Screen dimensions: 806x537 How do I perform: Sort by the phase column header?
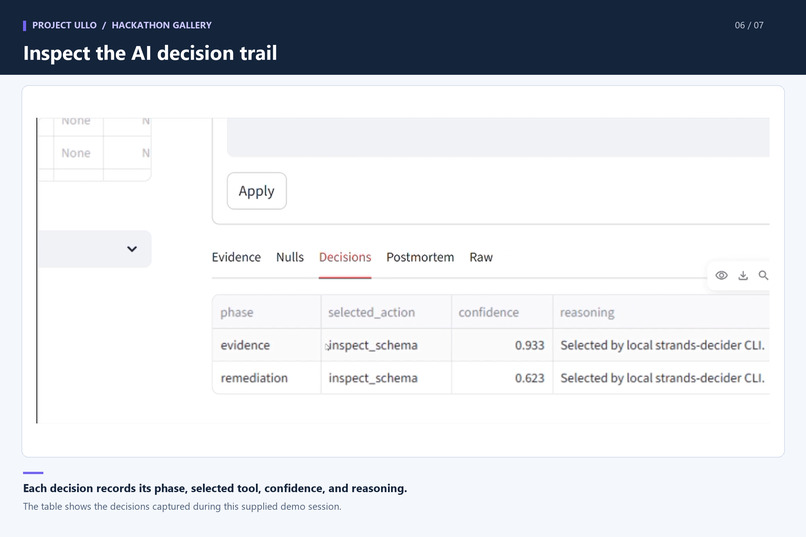tap(266, 312)
